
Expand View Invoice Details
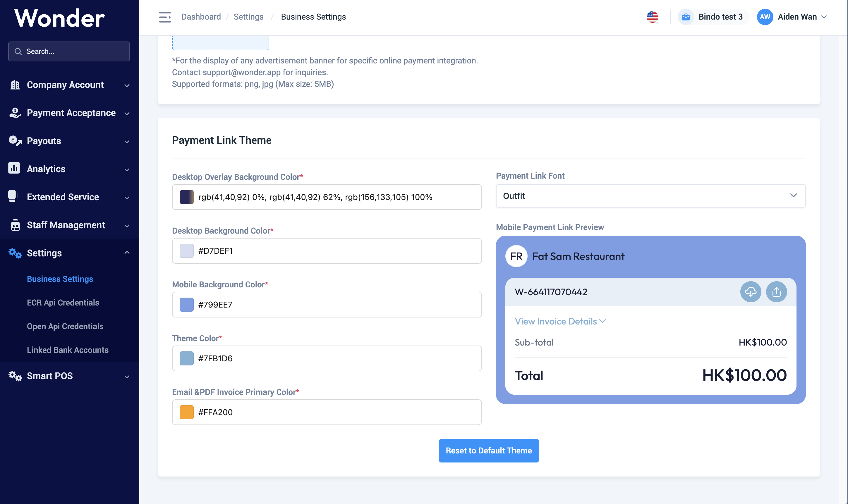(x=560, y=321)
